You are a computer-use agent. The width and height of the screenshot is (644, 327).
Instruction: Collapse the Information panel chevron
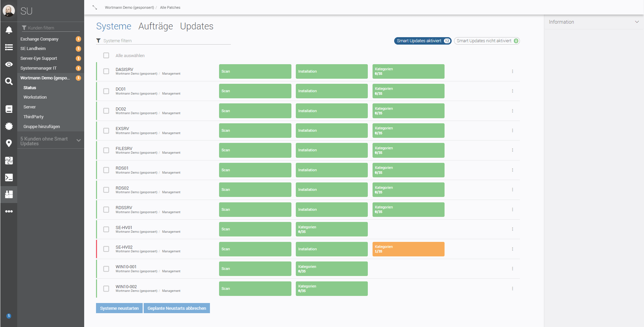[x=637, y=22]
